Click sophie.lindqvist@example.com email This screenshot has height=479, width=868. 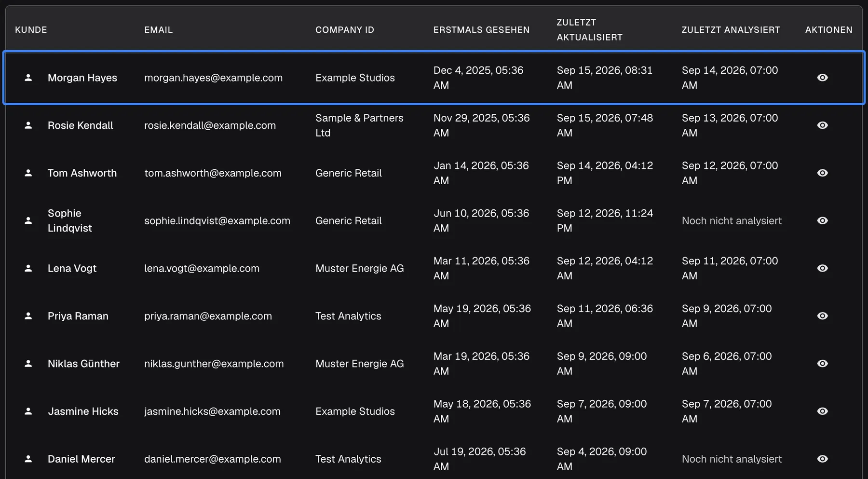(217, 221)
